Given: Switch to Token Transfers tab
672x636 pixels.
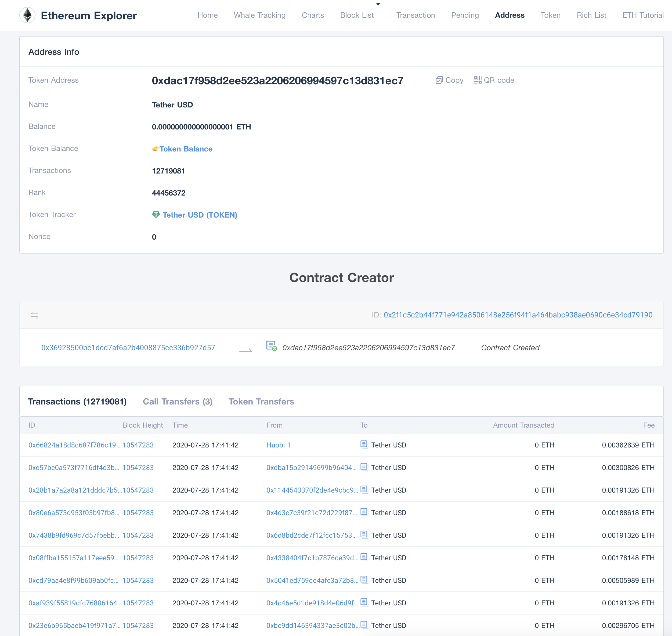Looking at the screenshot, I should [261, 402].
